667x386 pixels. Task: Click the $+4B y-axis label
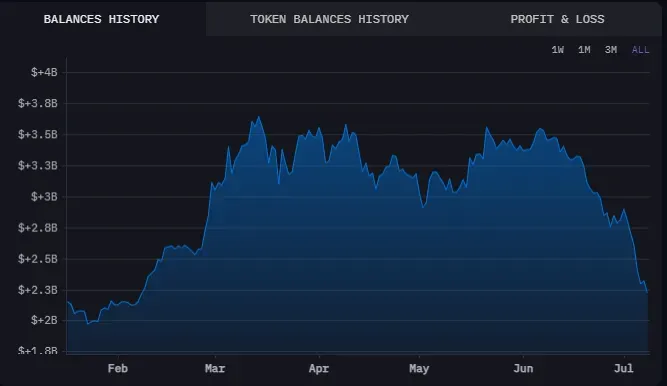pyautogui.click(x=44, y=72)
